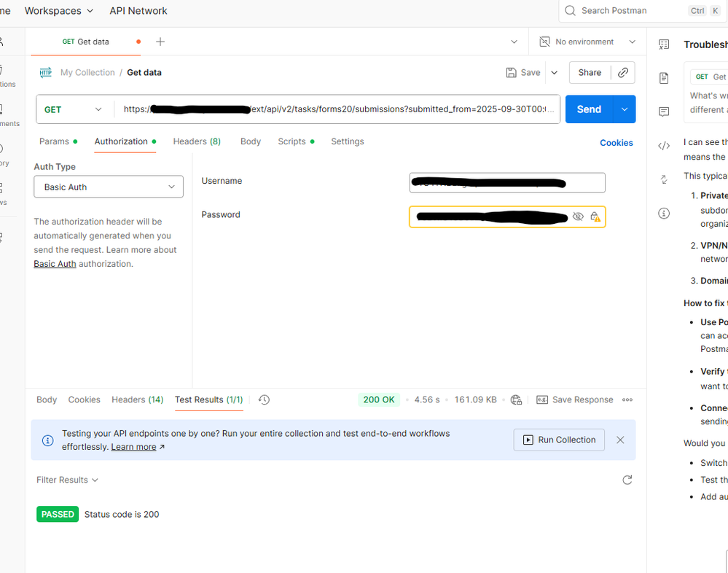Image resolution: width=728 pixels, height=573 pixels.
Task: Click the copy link icon beside Share
Action: [x=623, y=73]
